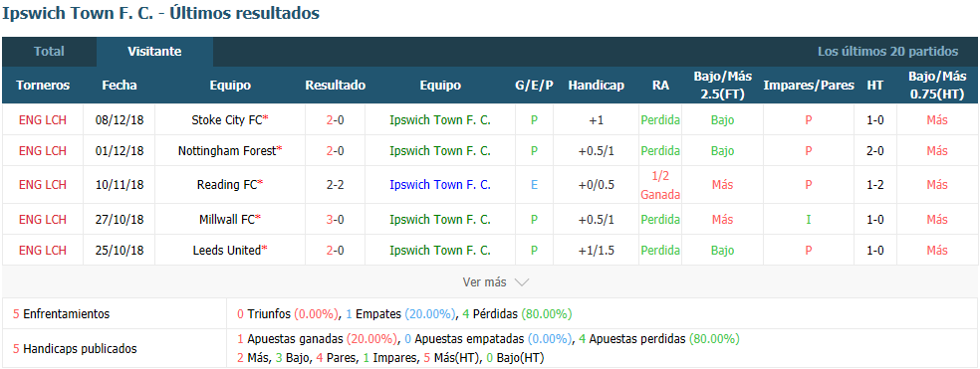Click the Impares/Pares column header
This screenshot has width=980, height=369.
pyautogui.click(x=809, y=86)
